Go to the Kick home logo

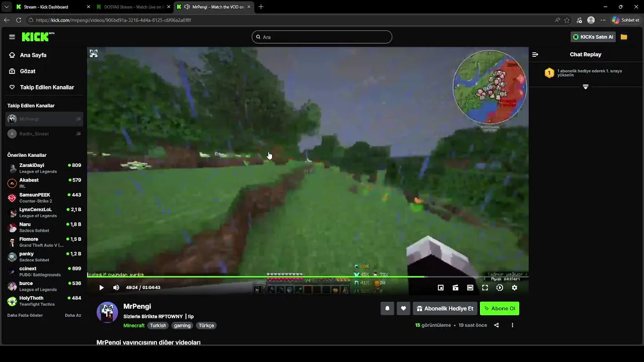pyautogui.click(x=38, y=37)
